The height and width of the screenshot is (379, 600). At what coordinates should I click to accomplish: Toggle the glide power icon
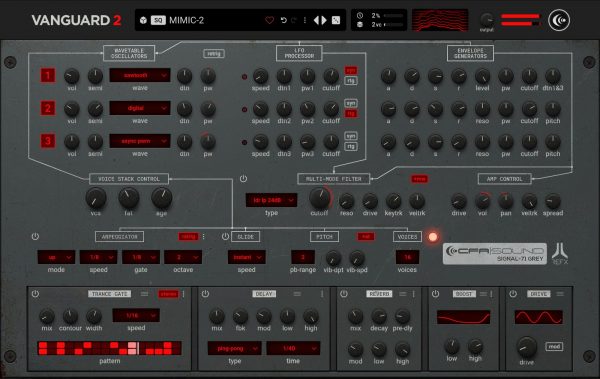(225, 236)
